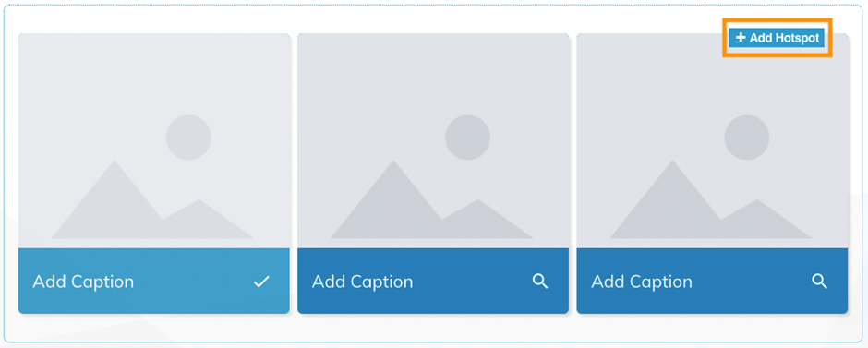Select the middle image placeholder
The height and width of the screenshot is (348, 868).
click(433, 140)
